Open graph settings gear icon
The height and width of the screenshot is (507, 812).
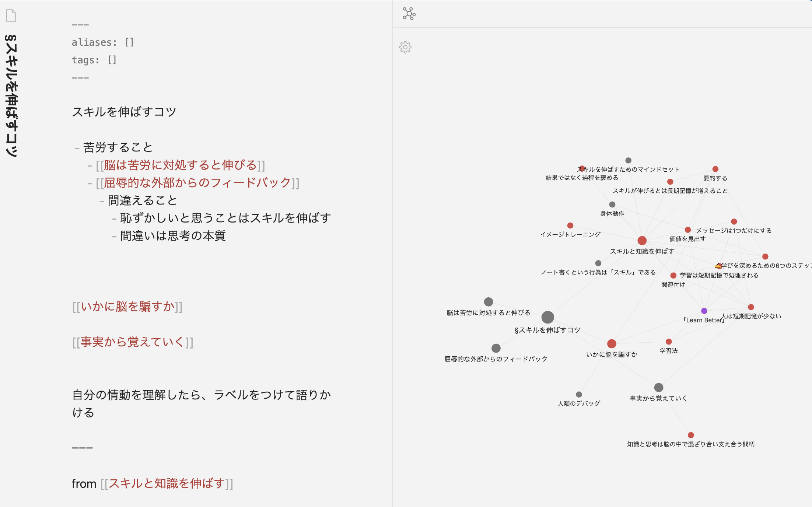click(x=405, y=47)
